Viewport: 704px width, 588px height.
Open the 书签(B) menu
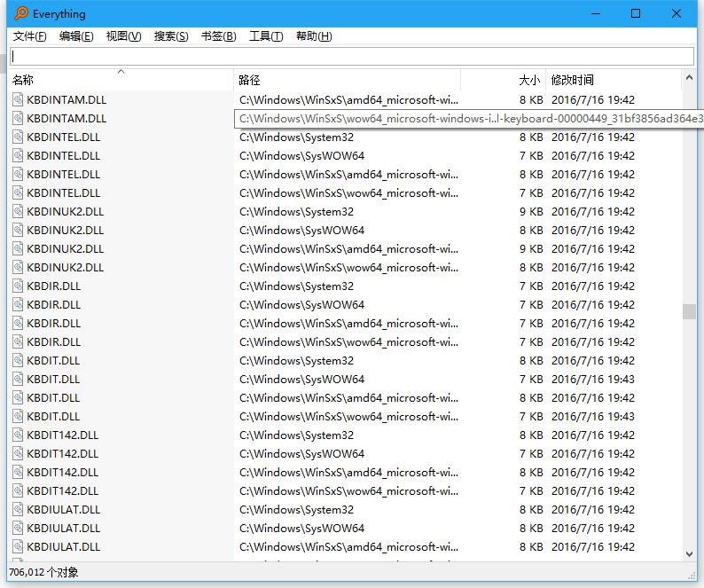(x=219, y=36)
